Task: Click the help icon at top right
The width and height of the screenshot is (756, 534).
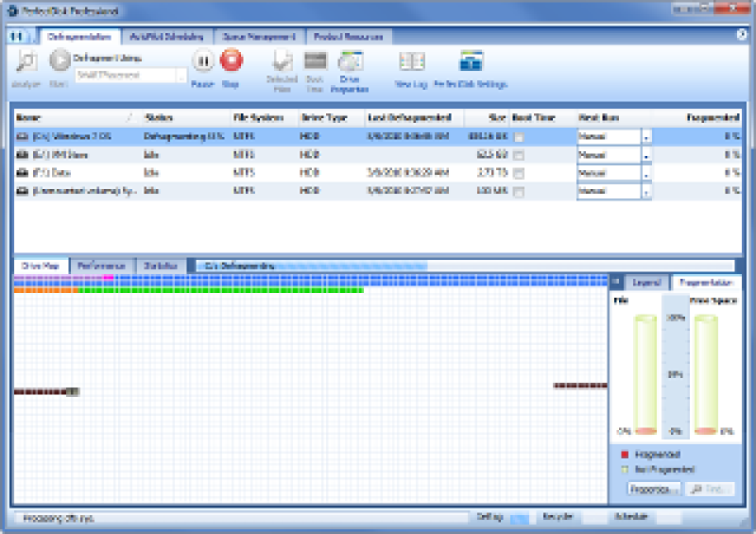Action: (x=742, y=35)
